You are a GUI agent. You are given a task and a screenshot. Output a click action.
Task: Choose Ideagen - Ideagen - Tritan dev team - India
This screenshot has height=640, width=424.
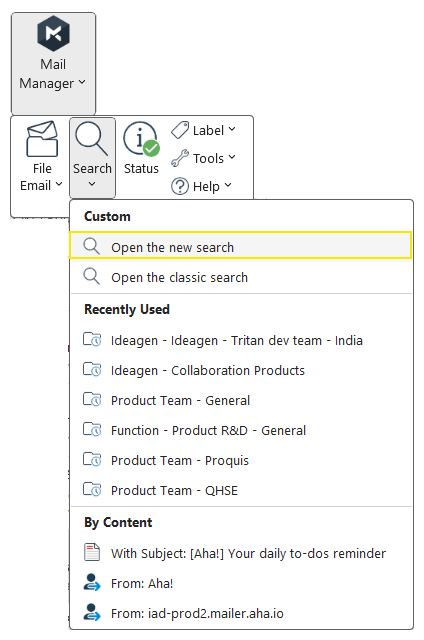(x=241, y=340)
